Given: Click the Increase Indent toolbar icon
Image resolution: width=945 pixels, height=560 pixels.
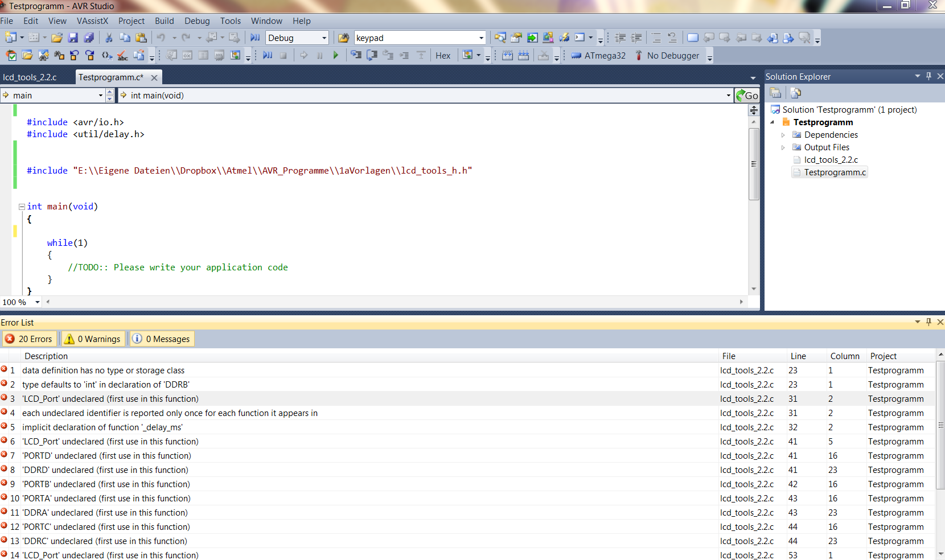Looking at the screenshot, I should [x=636, y=38].
